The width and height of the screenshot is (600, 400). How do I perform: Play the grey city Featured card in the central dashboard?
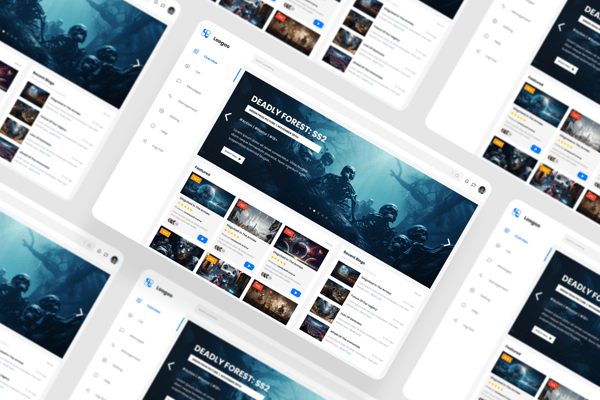[x=249, y=266]
